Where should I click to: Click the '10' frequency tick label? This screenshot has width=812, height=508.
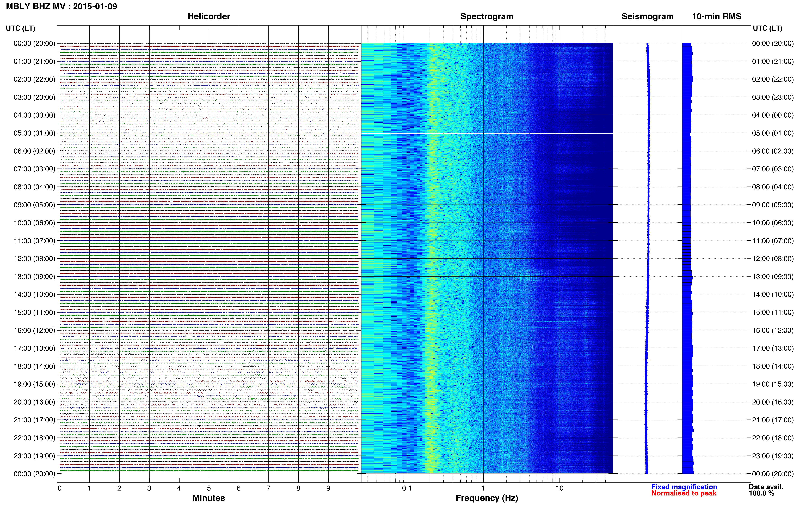coord(559,488)
